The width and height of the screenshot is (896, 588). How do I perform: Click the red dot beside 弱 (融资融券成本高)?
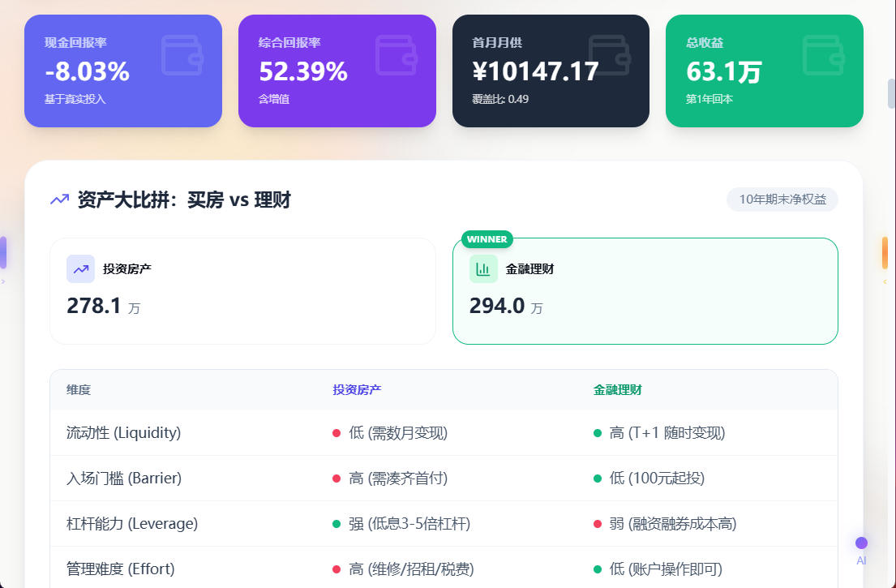(x=598, y=524)
